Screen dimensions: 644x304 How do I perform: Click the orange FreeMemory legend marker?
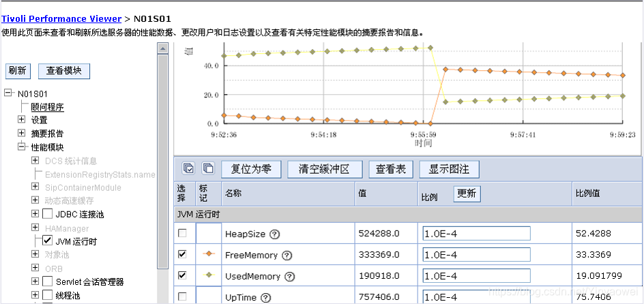click(209, 254)
